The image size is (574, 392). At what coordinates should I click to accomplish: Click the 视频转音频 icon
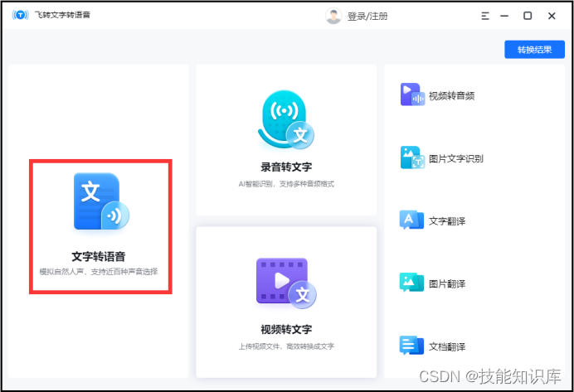click(412, 94)
